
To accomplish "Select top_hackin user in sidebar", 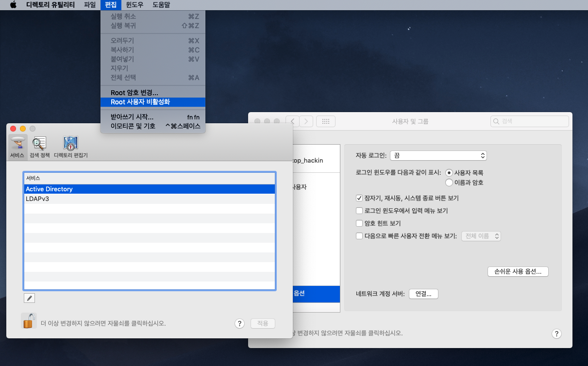I will [x=317, y=160].
